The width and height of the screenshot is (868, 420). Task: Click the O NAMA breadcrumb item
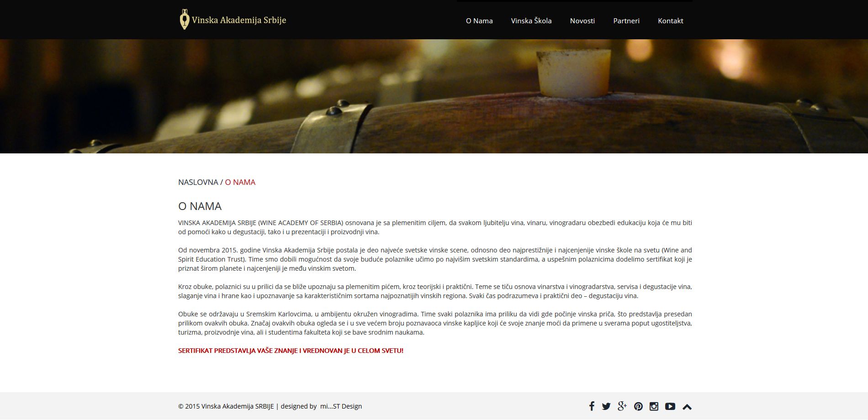(240, 182)
